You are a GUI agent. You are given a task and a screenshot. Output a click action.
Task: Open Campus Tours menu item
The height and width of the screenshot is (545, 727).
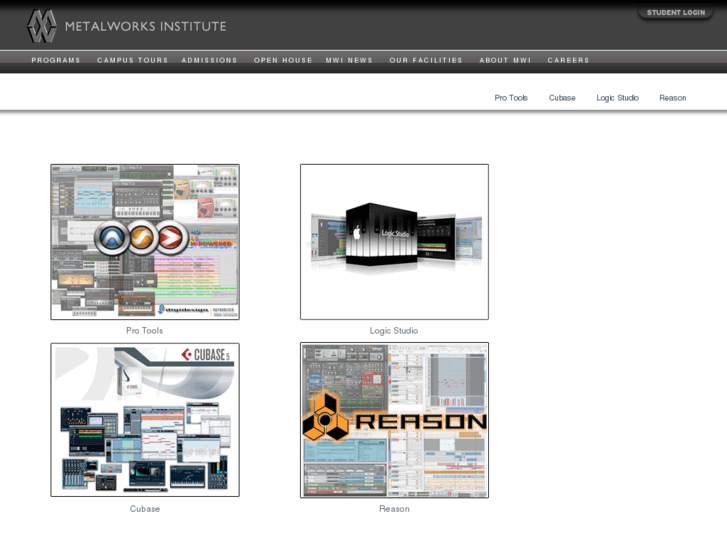point(132,60)
